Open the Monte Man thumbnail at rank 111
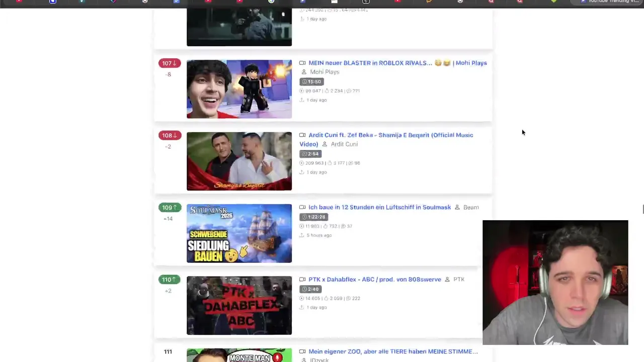Image resolution: width=644 pixels, height=362 pixels. coord(239,355)
